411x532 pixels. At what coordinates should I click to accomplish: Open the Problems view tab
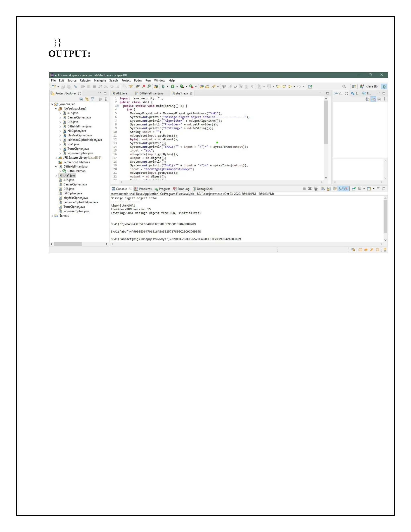click(x=145, y=189)
